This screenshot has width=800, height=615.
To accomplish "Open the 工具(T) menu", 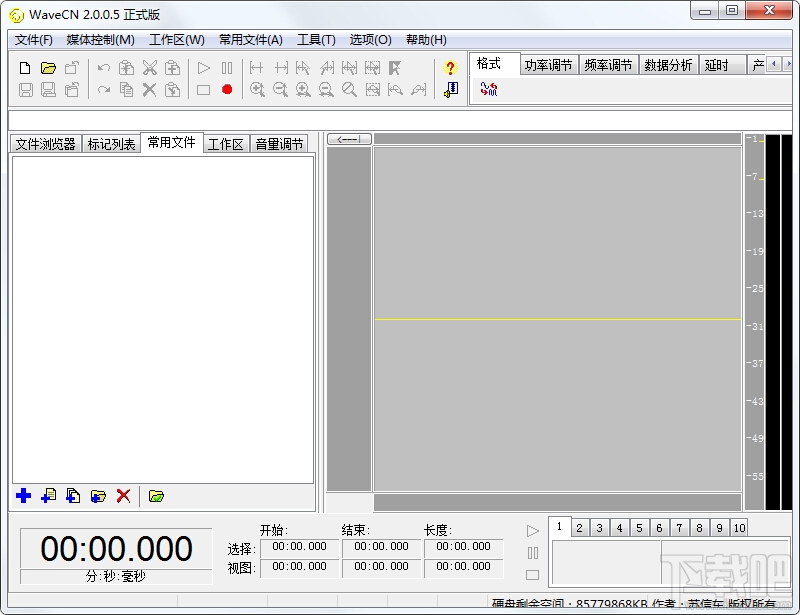I will [316, 40].
